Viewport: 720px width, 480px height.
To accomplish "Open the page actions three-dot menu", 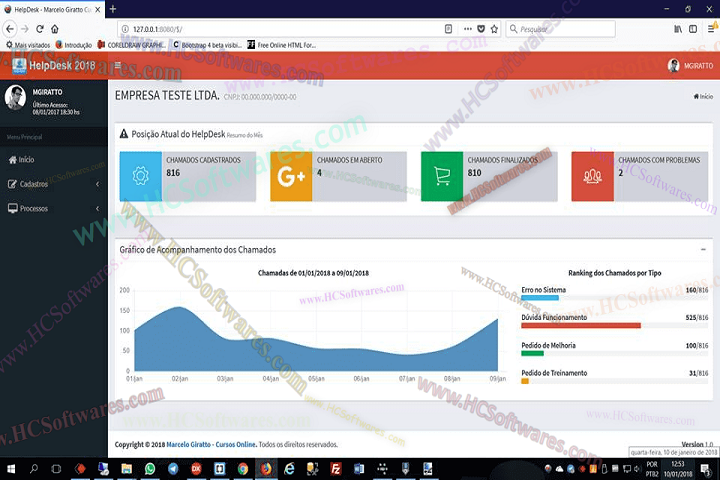I will [467, 29].
